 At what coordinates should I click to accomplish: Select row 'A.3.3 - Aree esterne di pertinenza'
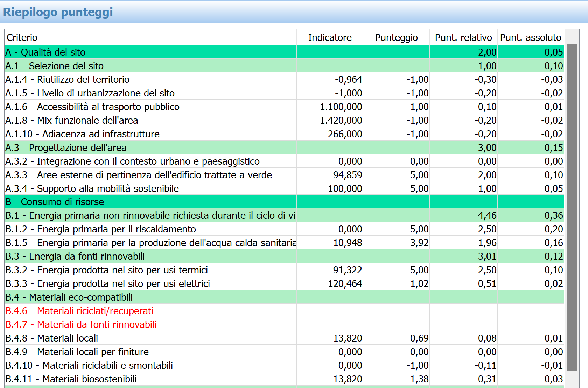click(x=284, y=175)
